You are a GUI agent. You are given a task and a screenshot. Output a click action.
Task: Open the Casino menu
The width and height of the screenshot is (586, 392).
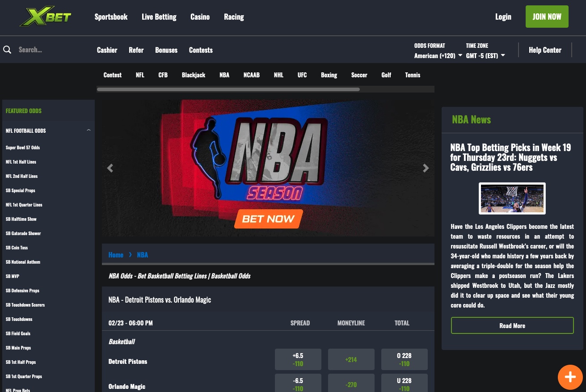point(200,17)
